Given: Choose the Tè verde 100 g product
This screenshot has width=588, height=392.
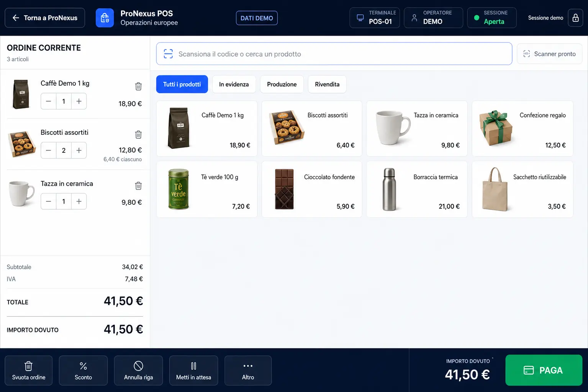Looking at the screenshot, I should 207,189.
